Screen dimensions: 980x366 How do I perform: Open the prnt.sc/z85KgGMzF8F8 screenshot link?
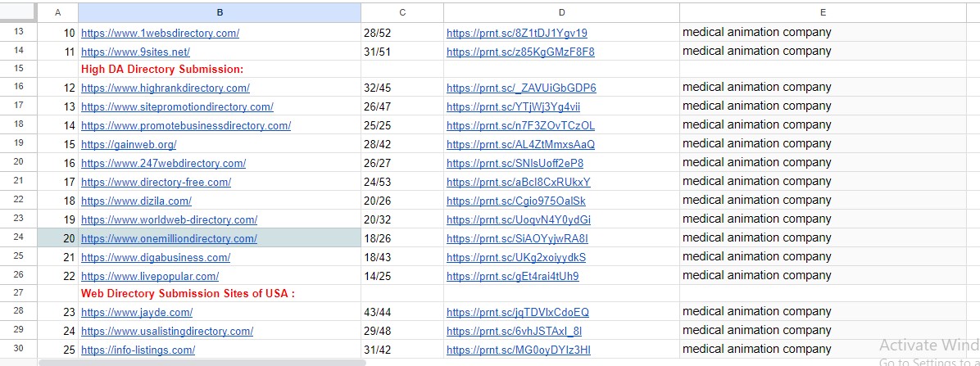(520, 52)
